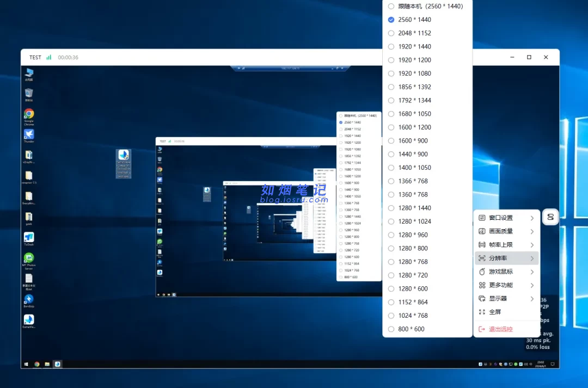Viewport: 588px width, 388px height.
Task: Click the 画面质量 picture quality icon
Action: (x=482, y=231)
